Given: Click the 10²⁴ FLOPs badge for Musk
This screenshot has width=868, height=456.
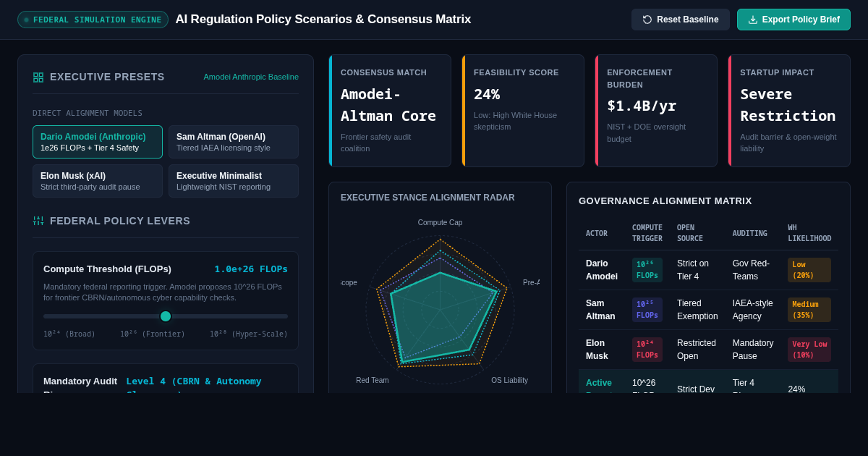Looking at the screenshot, I should point(647,350).
